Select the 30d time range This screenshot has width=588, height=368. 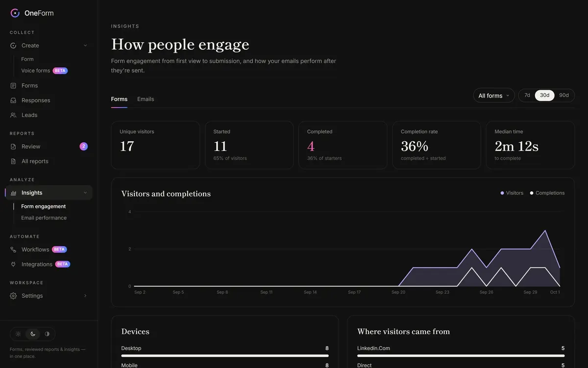(545, 95)
